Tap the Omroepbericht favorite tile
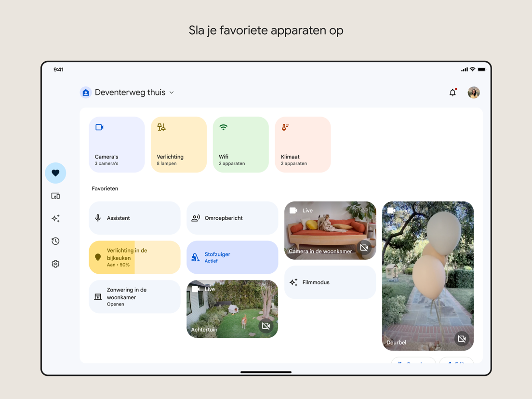Image resolution: width=532 pixels, height=399 pixels. (x=232, y=218)
